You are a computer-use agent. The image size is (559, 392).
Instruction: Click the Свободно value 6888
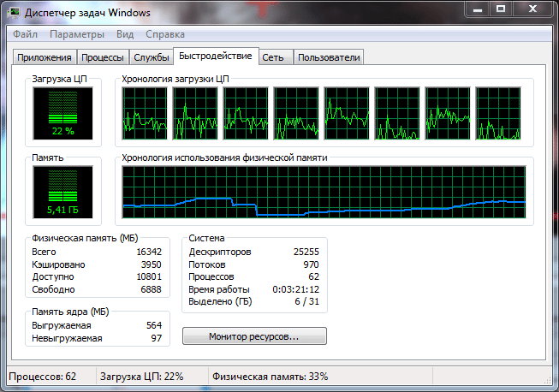click(x=152, y=289)
